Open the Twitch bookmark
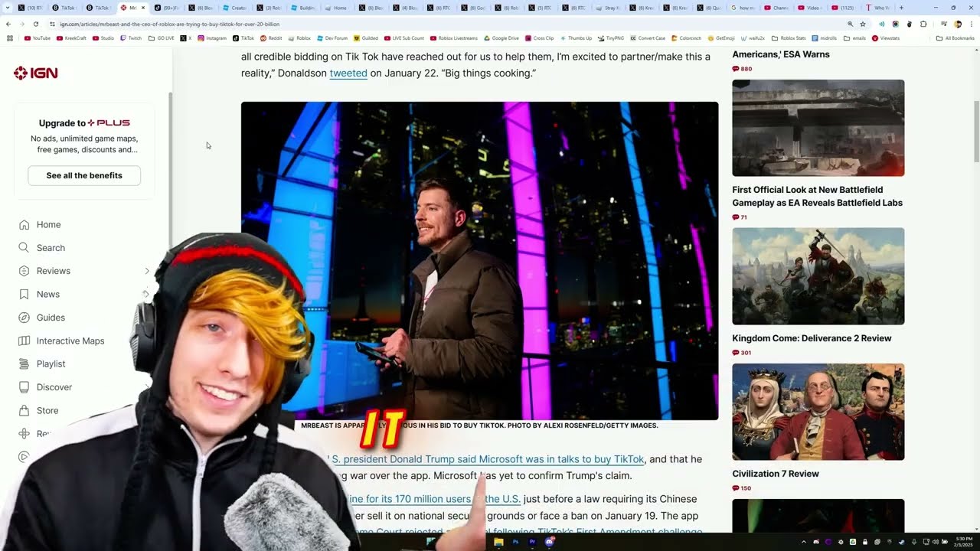Screen dimensions: 980x551 tap(131, 37)
